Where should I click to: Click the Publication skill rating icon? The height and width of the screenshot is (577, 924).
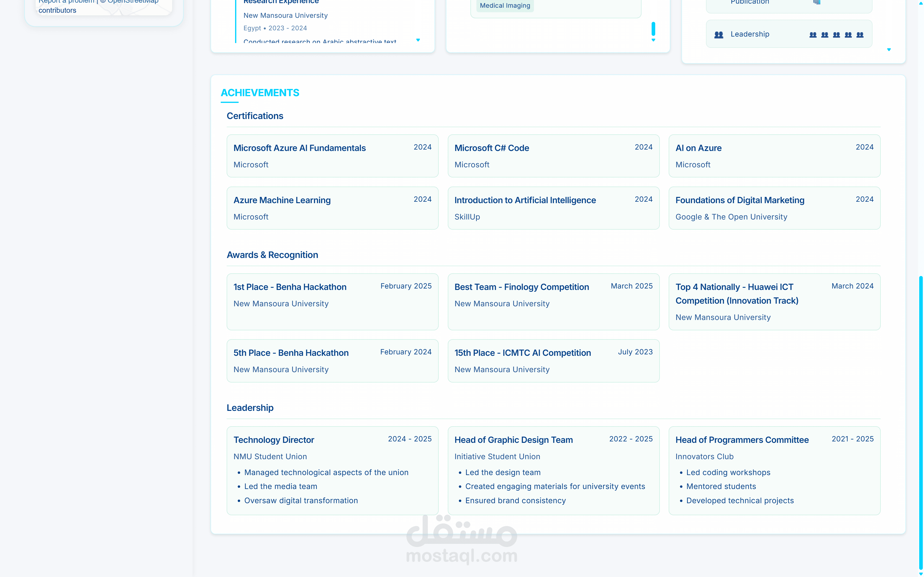click(817, 2)
